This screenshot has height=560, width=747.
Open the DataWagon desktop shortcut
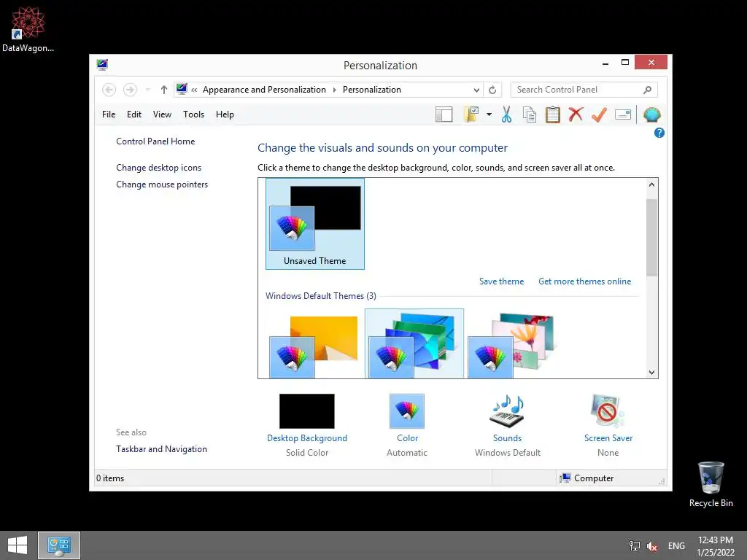click(28, 28)
